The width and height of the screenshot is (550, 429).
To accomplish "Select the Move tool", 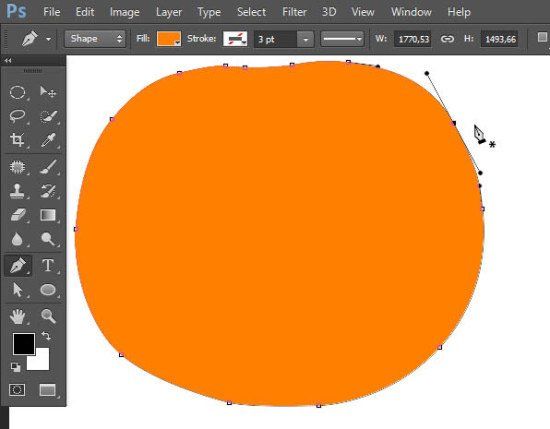I will [x=48, y=93].
